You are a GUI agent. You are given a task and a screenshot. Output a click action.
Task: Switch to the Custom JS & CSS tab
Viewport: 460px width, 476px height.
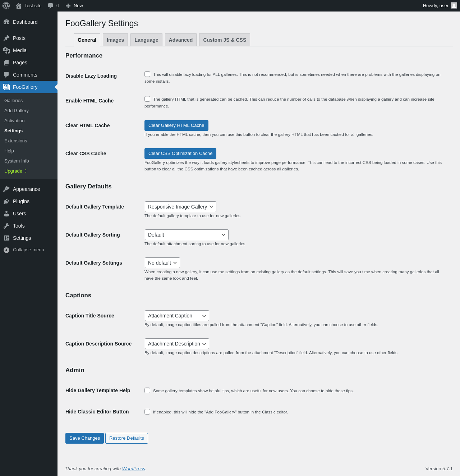click(x=225, y=40)
